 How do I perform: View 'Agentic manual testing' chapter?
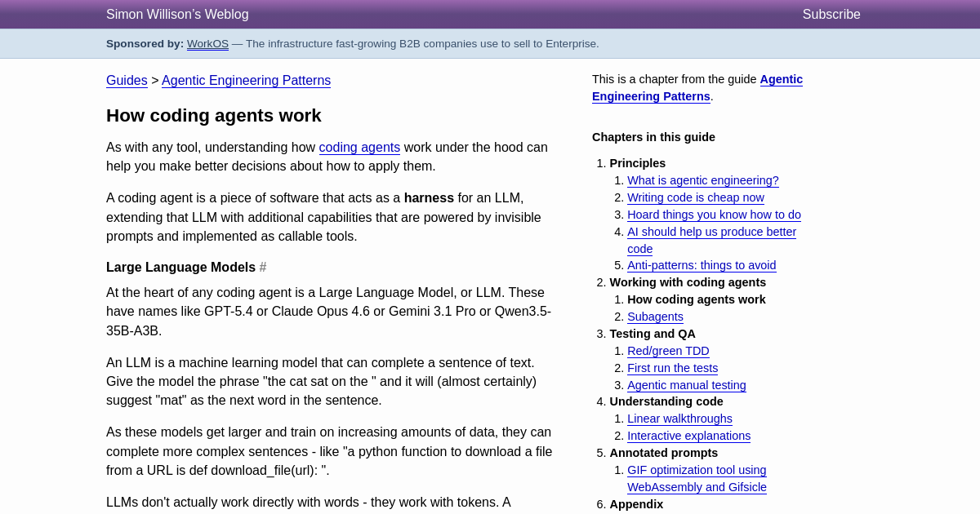pyautogui.click(x=686, y=385)
